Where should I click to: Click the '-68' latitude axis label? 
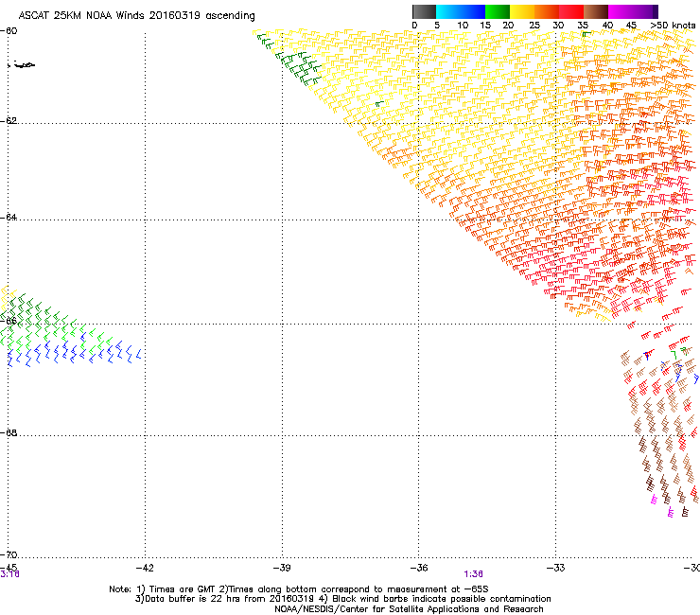(x=9, y=432)
